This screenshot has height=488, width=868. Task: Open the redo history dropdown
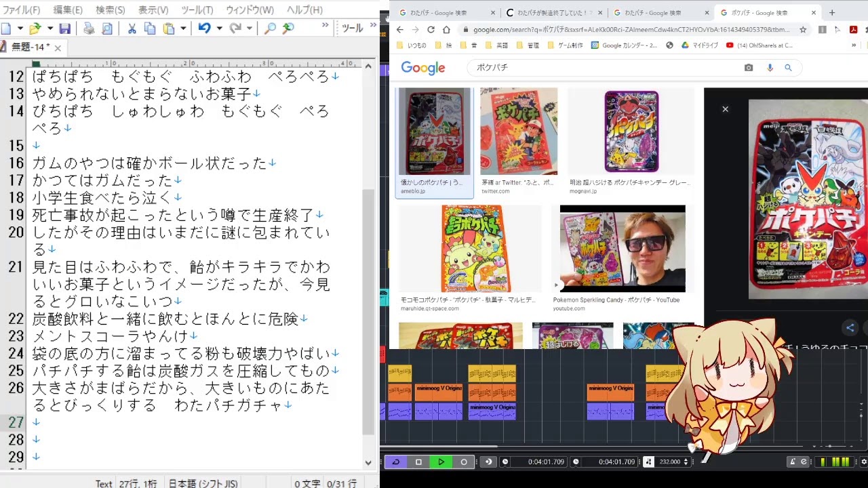point(250,28)
